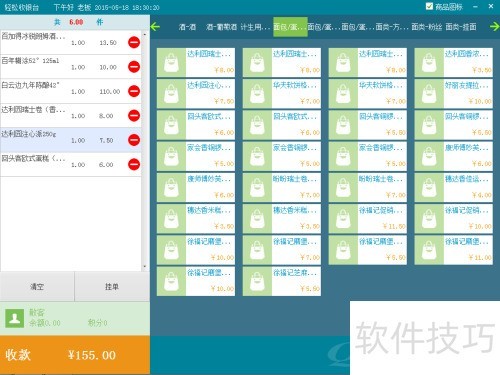Remove 白云边九年陈酿 item with red minus
The height and width of the screenshot is (375, 500).
coord(134,91)
